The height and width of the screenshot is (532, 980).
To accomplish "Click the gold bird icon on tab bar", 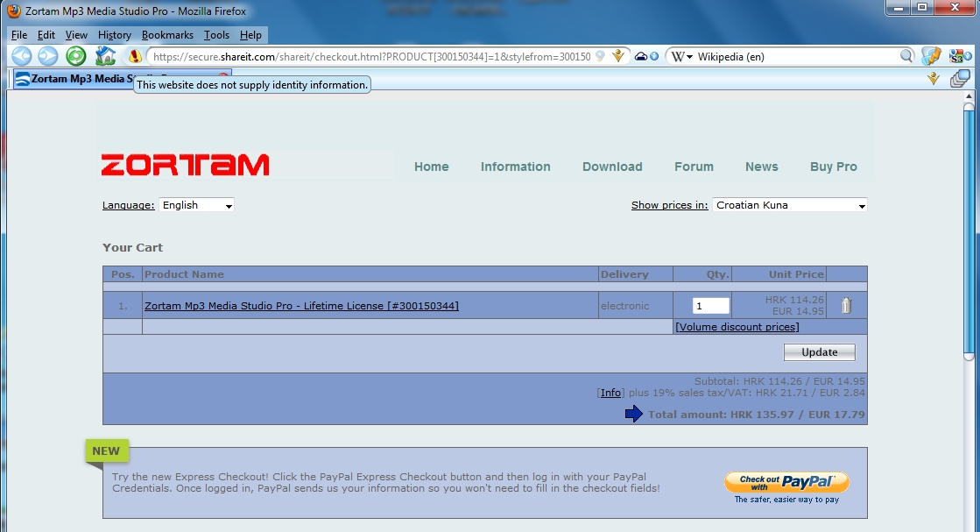I will tap(933, 79).
